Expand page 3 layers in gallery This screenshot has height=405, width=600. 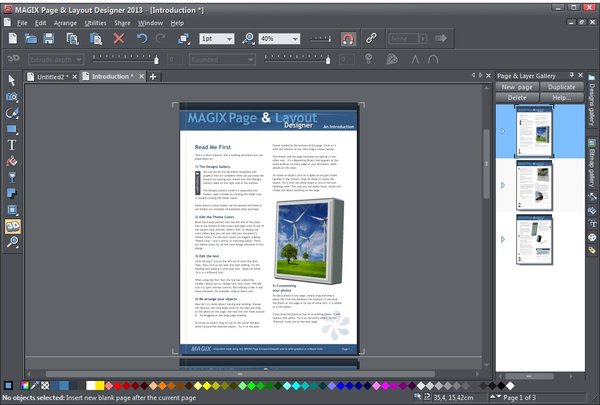click(503, 240)
